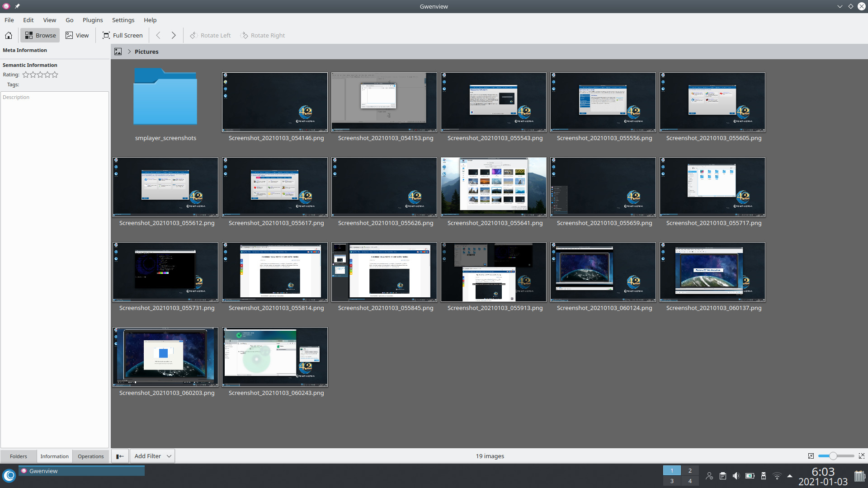The image size is (868, 488).
Task: Open the system tray volume icon
Action: [736, 475]
